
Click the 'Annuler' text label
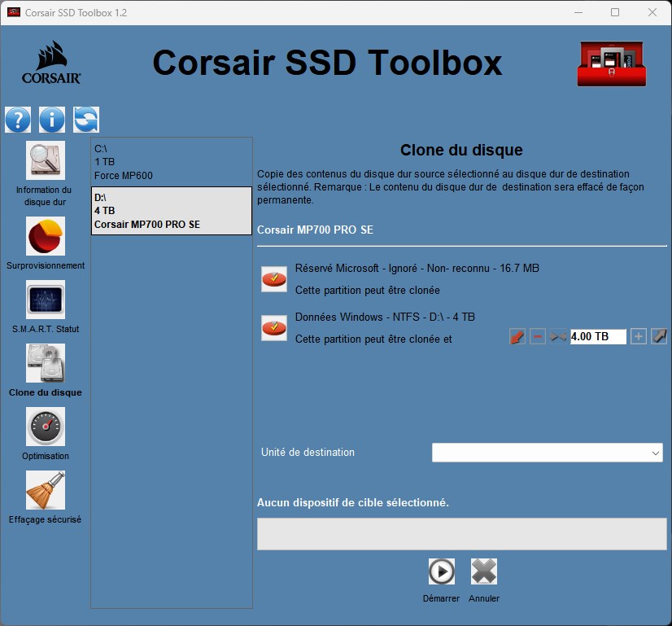484,598
